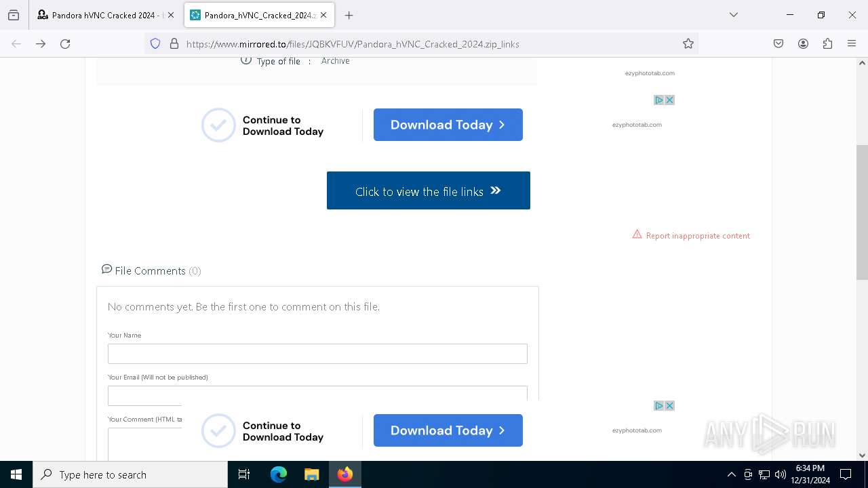Open tracking protection shield info
Viewport: 868px width, 488px height.
coord(155,43)
